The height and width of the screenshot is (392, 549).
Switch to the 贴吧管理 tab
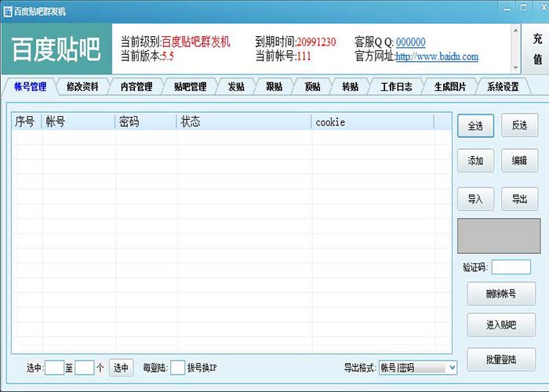(190, 86)
